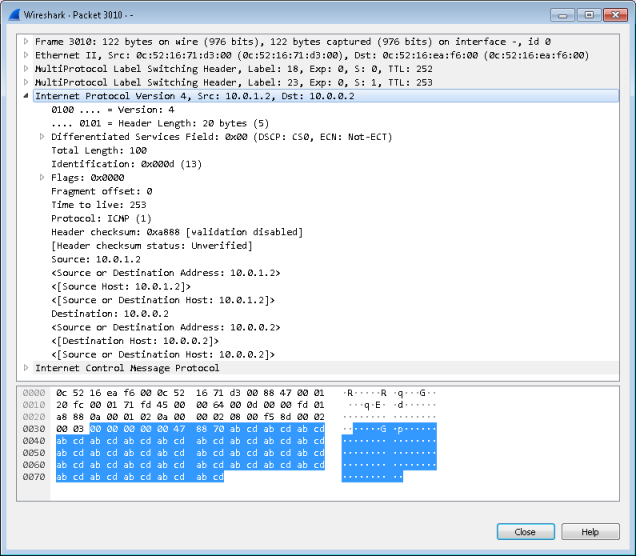The height and width of the screenshot is (556, 636).
Task: Minimize the Packet 3010 window
Action: (x=562, y=15)
